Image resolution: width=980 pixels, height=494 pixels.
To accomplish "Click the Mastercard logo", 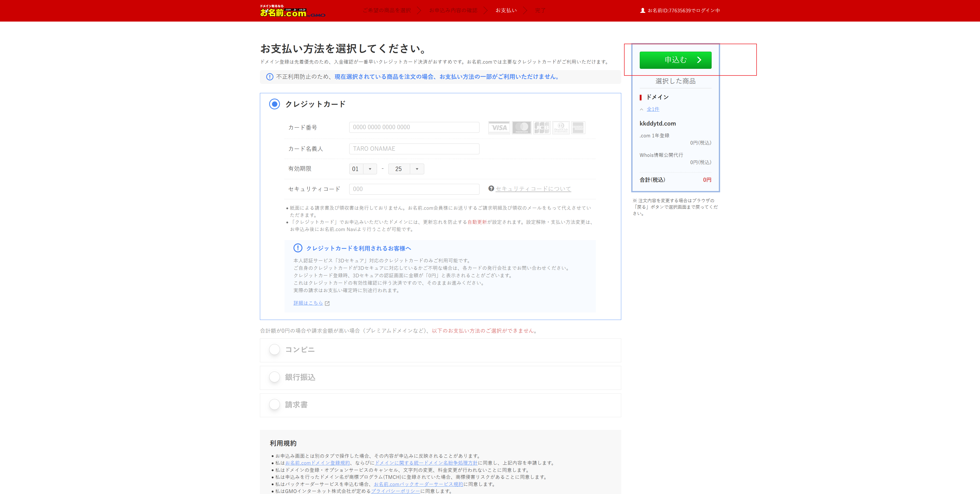I will (522, 127).
